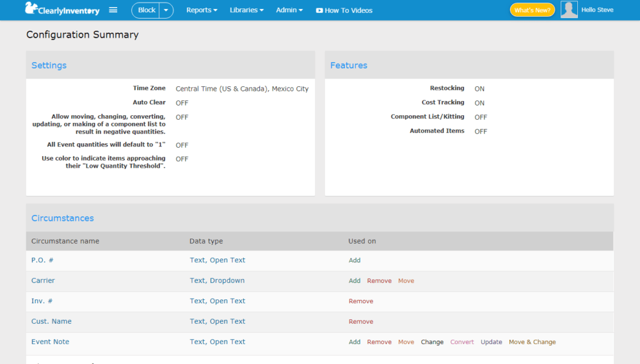The height and width of the screenshot is (364, 640).
Task: Click the Auto Clear OFF value
Action: [182, 103]
